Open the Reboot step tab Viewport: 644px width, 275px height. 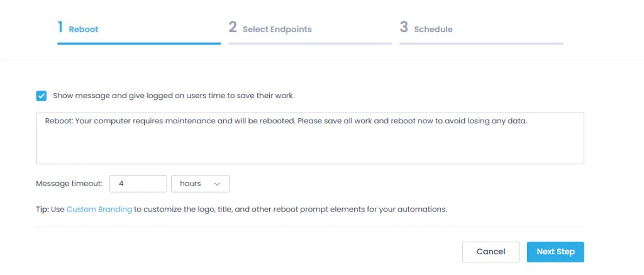click(x=84, y=30)
